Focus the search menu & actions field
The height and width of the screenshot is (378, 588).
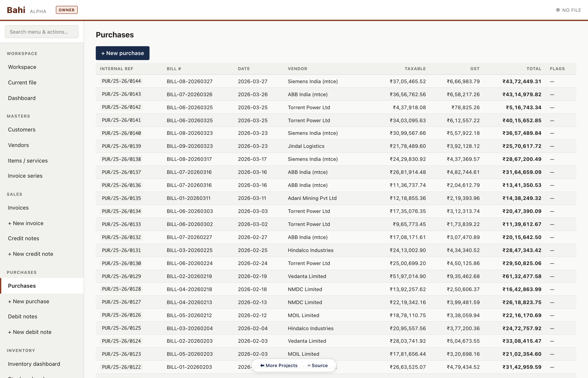[x=42, y=32]
